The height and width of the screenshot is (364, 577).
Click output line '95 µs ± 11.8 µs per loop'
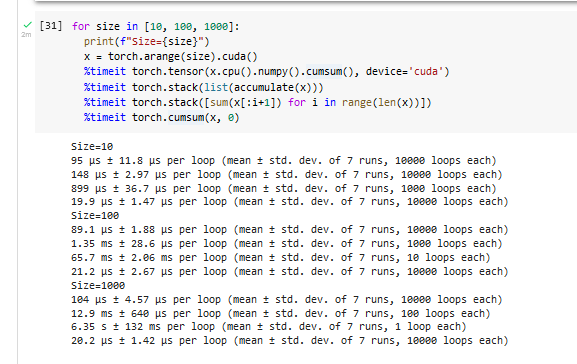284,160
